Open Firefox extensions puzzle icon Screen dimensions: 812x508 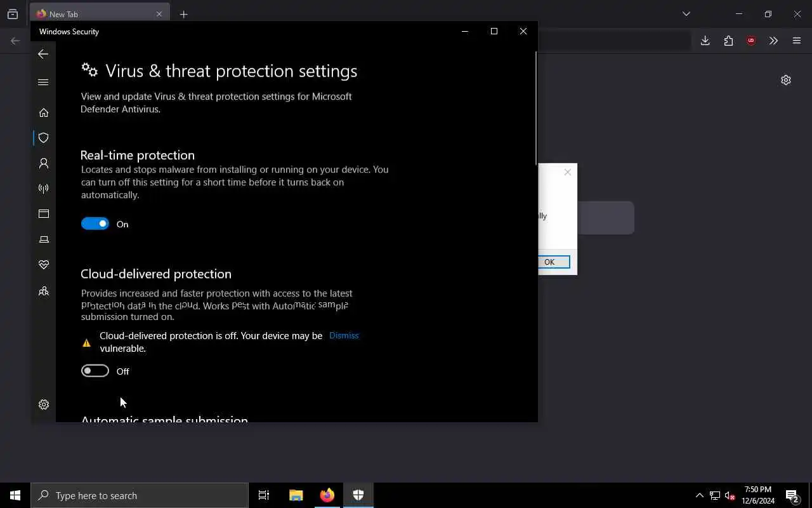pyautogui.click(x=728, y=41)
